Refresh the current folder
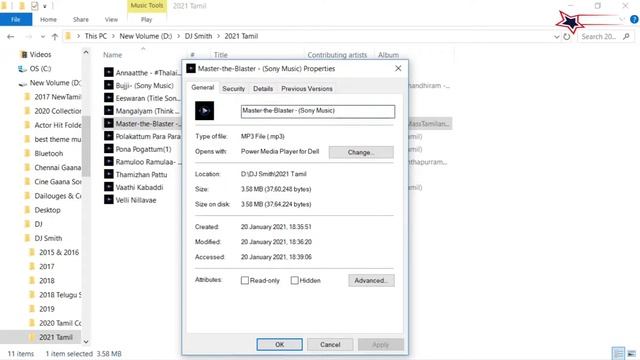The height and width of the screenshot is (360, 640). (x=567, y=36)
